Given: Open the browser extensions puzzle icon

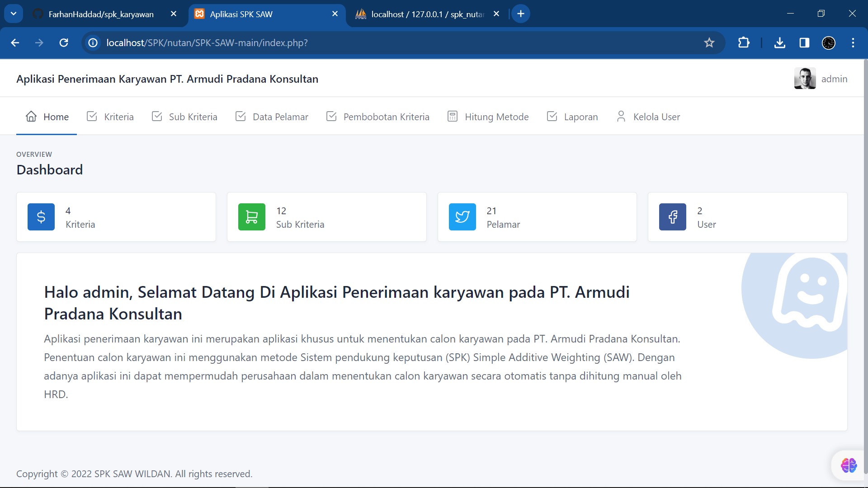Looking at the screenshot, I should (x=744, y=43).
